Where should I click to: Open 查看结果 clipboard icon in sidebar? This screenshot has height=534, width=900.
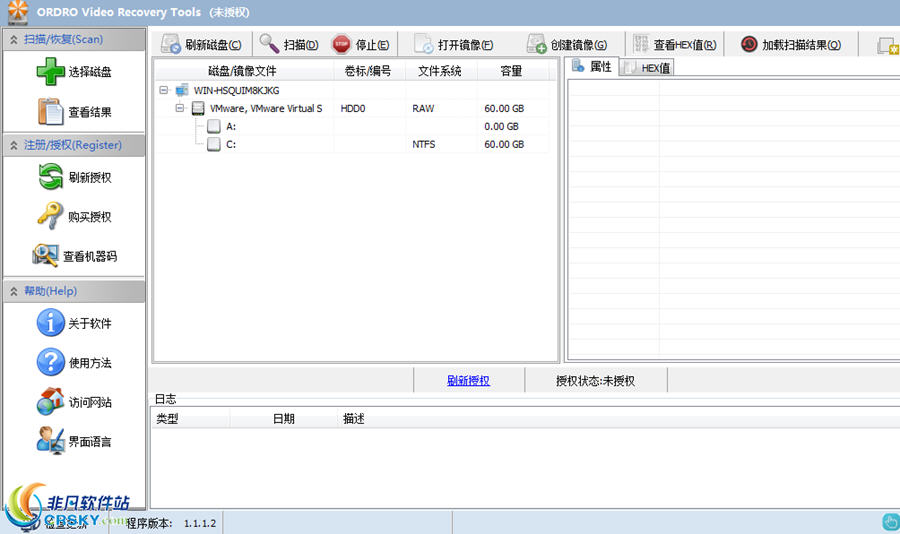[51, 111]
